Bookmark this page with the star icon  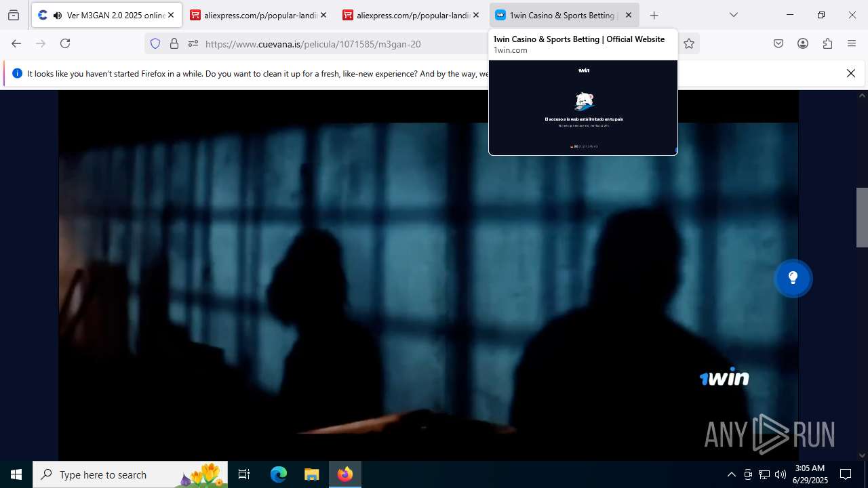click(x=689, y=43)
